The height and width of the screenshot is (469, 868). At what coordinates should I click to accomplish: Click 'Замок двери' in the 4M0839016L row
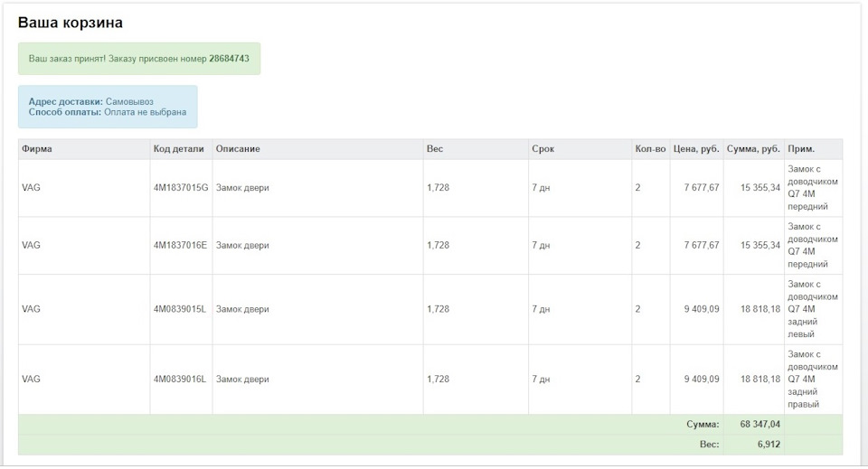242,380
